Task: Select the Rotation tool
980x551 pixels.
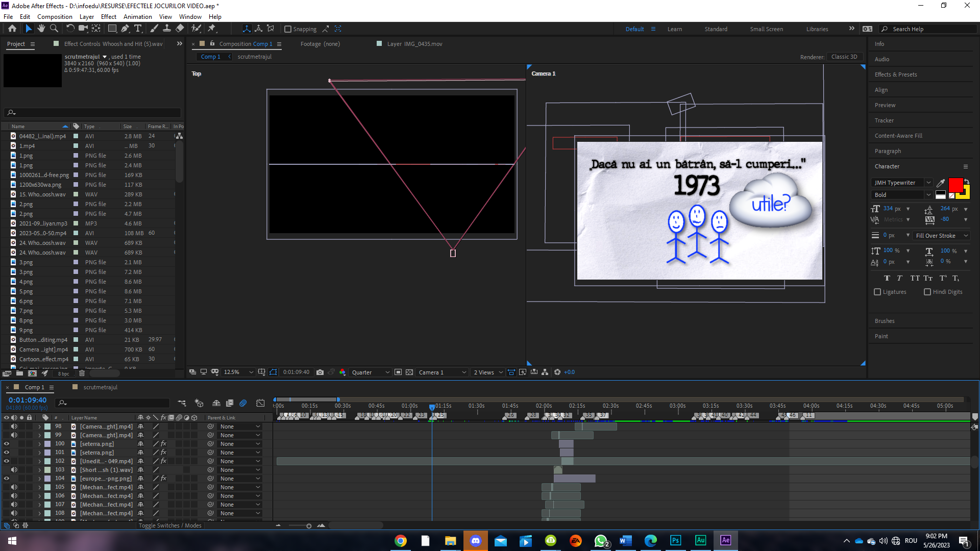Action: coord(70,29)
